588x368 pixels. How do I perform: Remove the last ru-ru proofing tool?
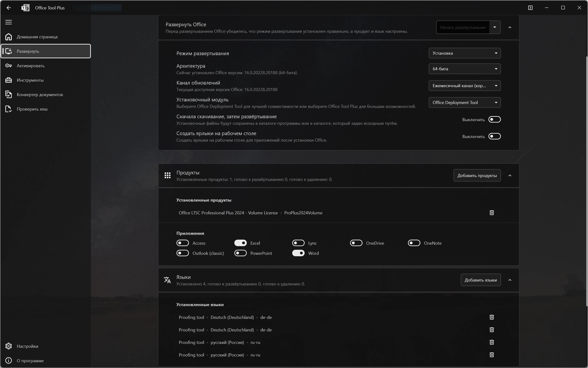pos(492,355)
